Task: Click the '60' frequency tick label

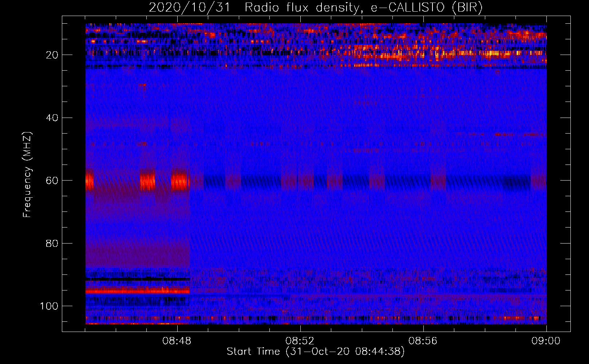Action: (x=52, y=181)
